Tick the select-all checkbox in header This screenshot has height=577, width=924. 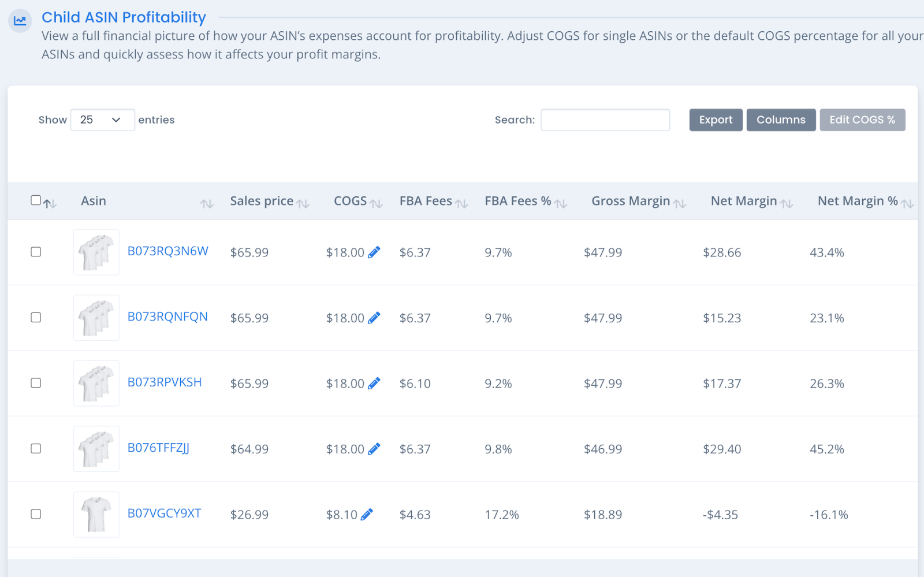(36, 200)
